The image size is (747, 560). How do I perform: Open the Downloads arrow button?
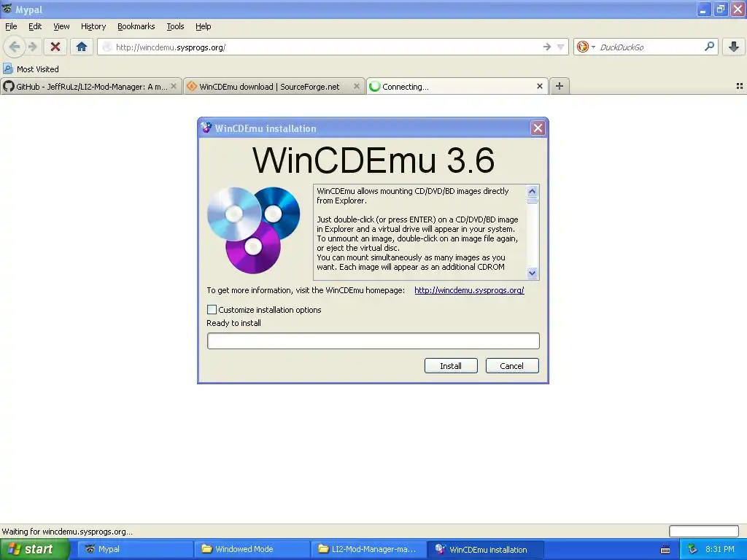point(734,47)
